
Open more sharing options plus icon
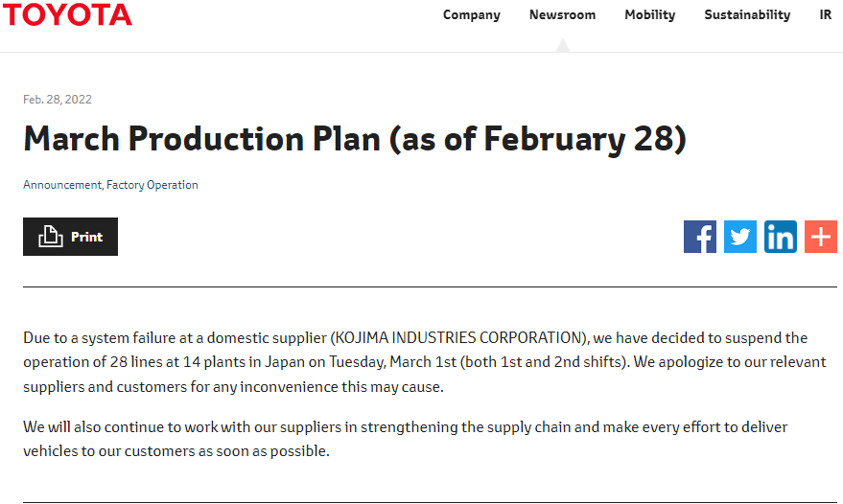821,237
